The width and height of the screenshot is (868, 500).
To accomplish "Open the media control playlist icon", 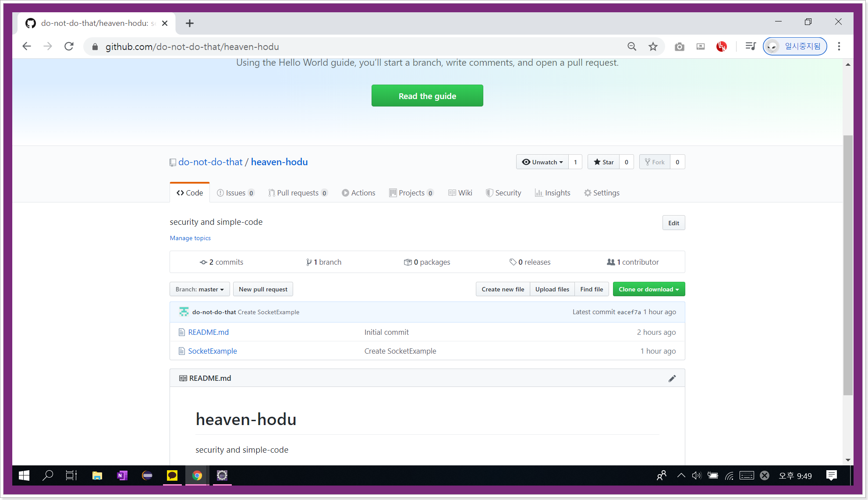I will coord(750,46).
